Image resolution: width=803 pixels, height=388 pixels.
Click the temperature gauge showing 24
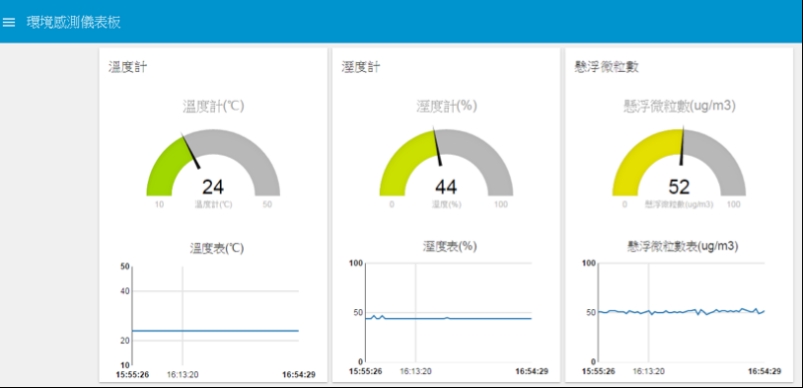[x=213, y=163]
